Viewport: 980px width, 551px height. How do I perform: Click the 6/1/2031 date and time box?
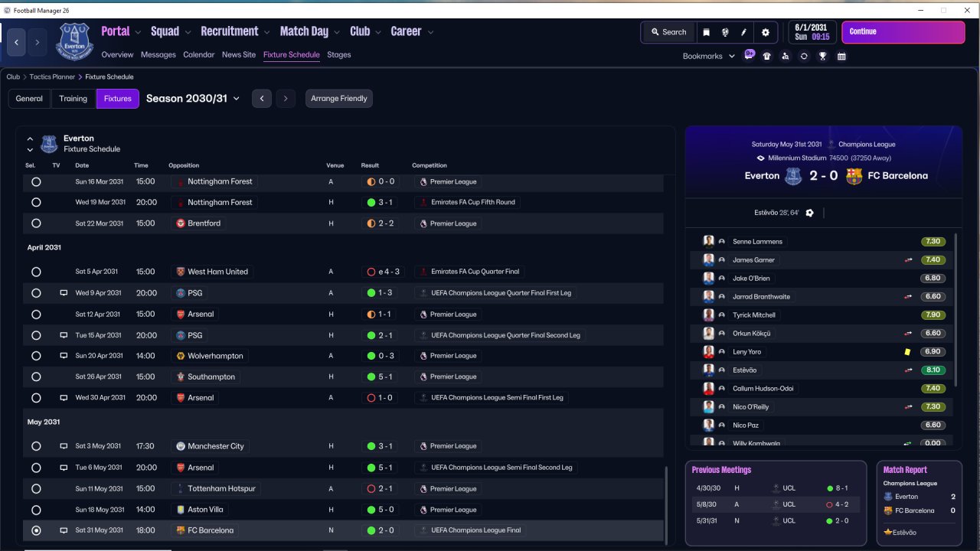coord(812,32)
